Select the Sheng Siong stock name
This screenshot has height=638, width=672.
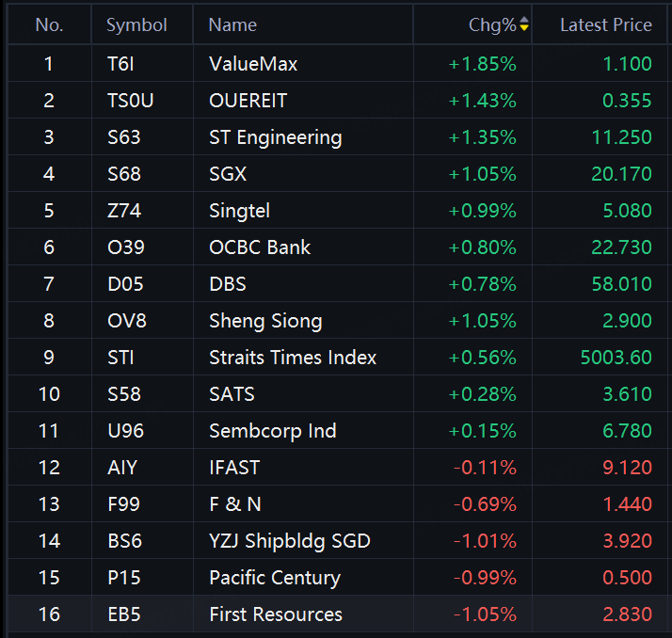click(265, 321)
